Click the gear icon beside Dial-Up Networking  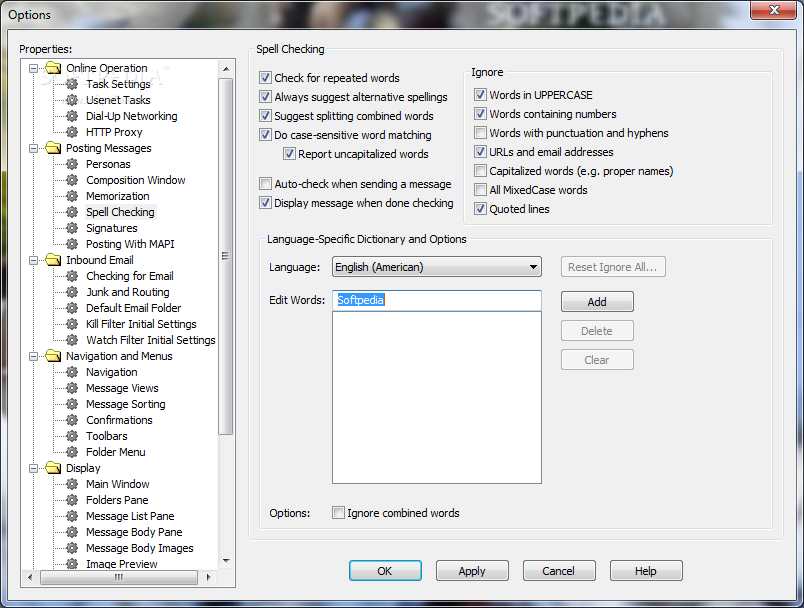[x=72, y=116]
